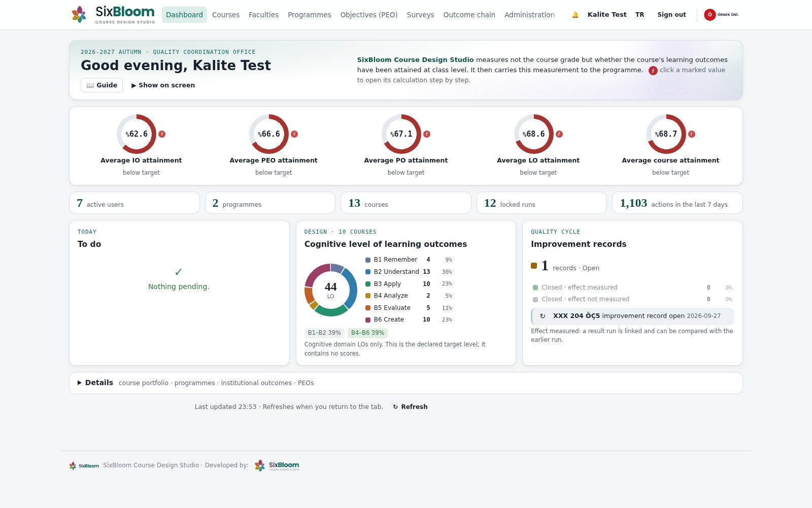
Task: Open Outcome chain page
Action: coord(469,15)
